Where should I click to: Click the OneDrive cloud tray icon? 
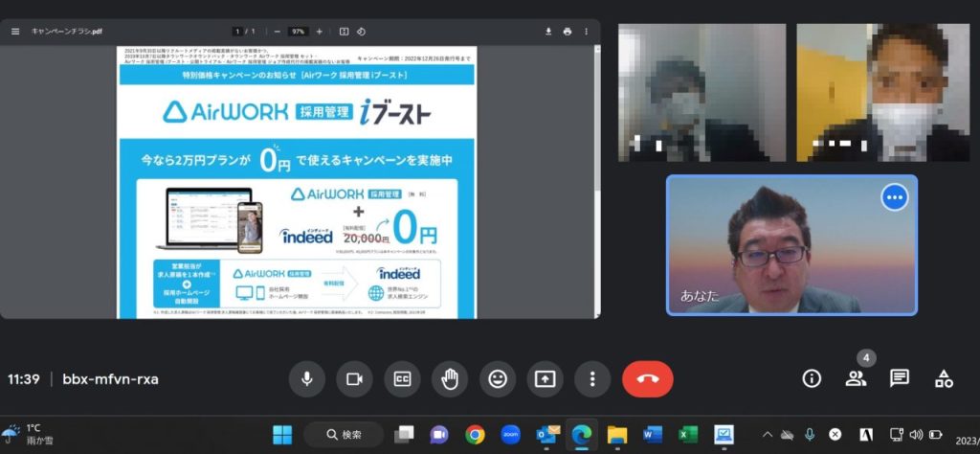787,435
